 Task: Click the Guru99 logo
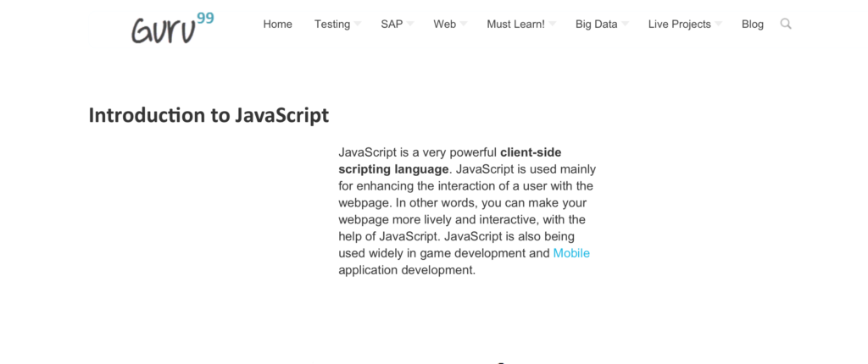click(x=172, y=26)
